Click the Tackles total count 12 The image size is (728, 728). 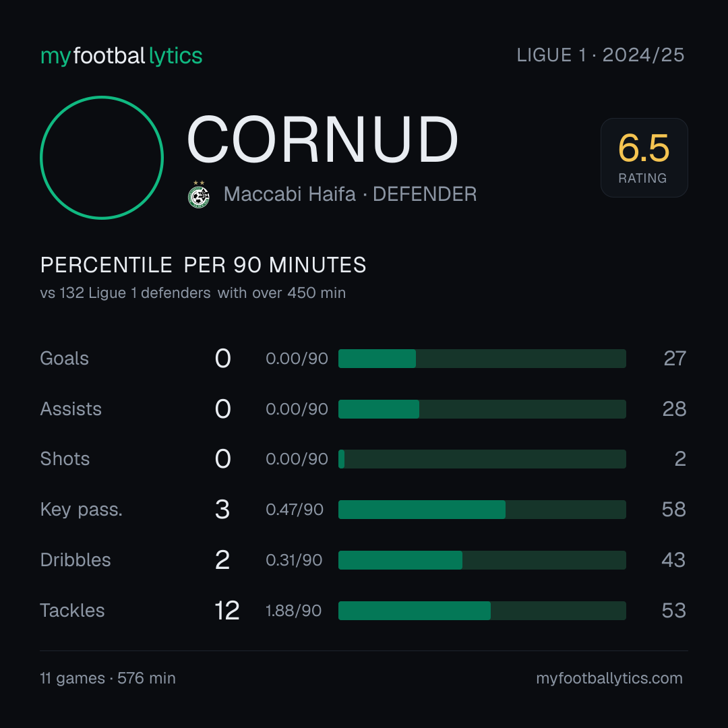tap(227, 611)
